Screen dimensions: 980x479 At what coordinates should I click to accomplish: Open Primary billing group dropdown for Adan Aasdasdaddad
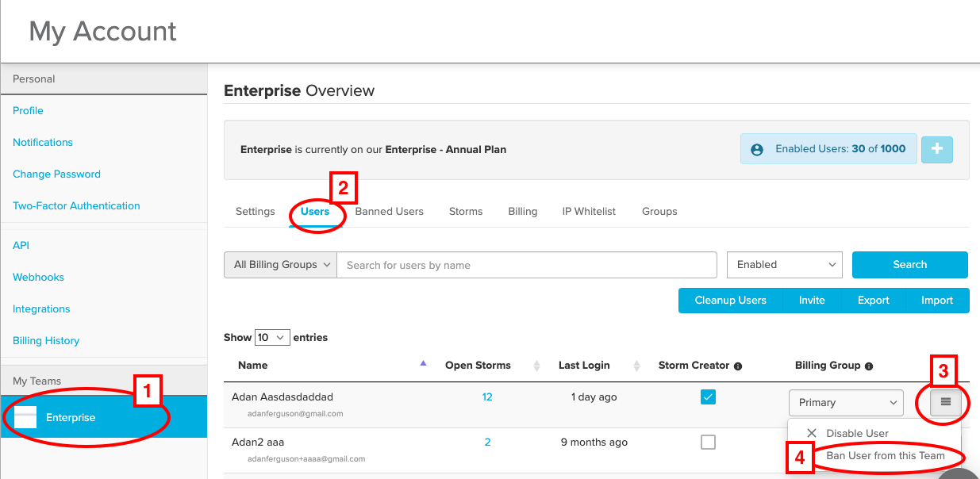[x=846, y=402]
